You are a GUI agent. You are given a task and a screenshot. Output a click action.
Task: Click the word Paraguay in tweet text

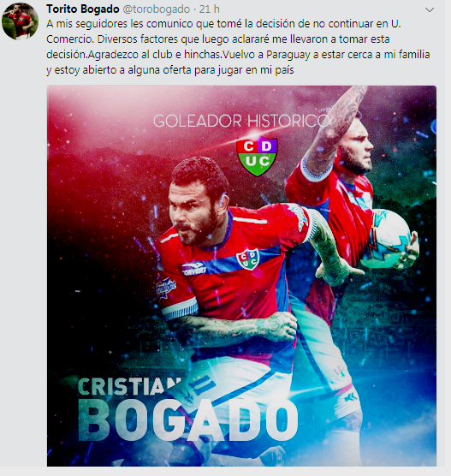pos(288,54)
